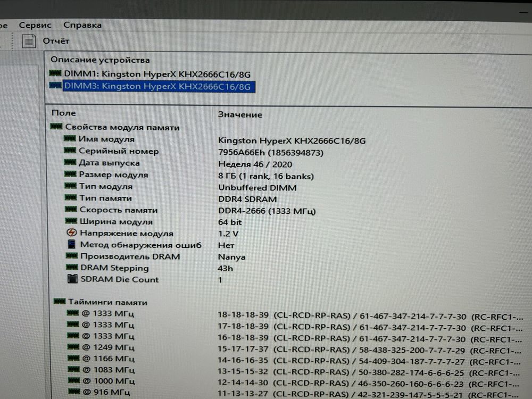Click the memory icon in the 18-18-18-39 timing row
The image size is (532, 399).
[73, 312]
